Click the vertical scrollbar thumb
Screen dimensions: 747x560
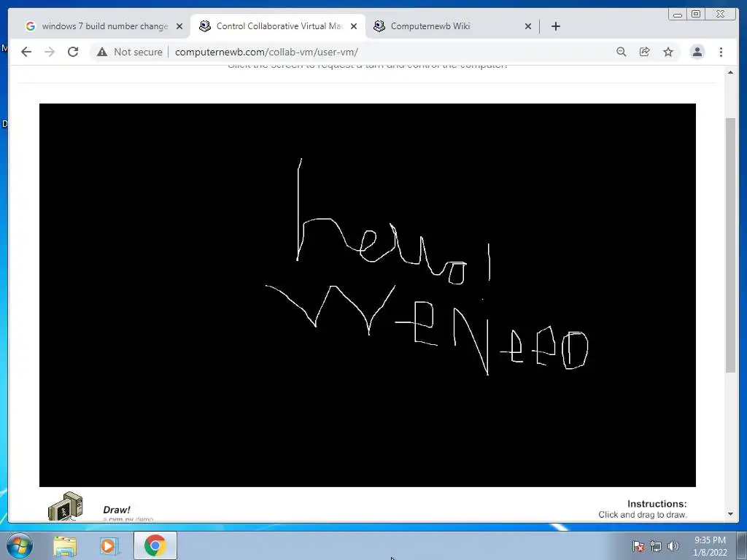pyautogui.click(x=730, y=245)
